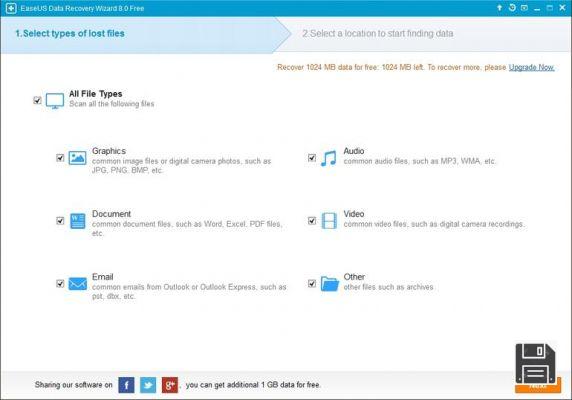Uncheck the Video checkbox

click(312, 221)
